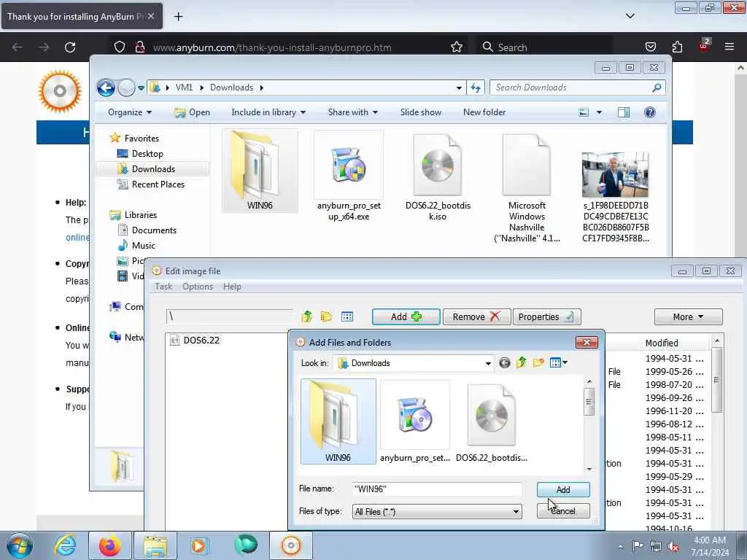Bookmark page with star icon
Image resolution: width=747 pixels, height=560 pixels.
coord(457,47)
